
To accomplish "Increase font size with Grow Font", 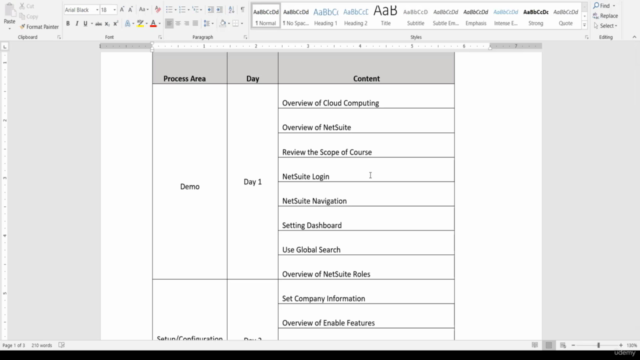I will (122, 9).
